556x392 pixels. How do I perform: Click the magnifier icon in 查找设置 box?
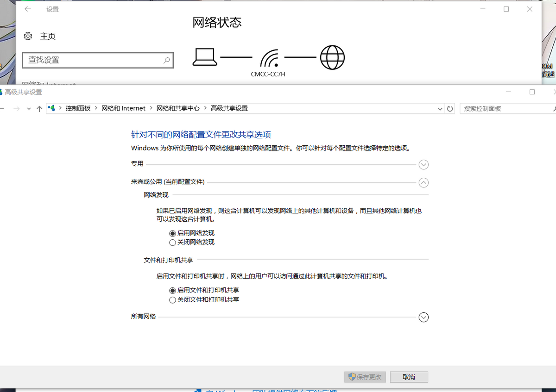tap(167, 60)
